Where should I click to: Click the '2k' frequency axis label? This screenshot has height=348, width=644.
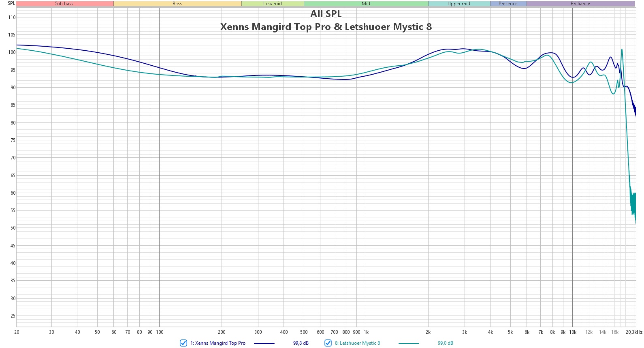[x=428, y=332]
